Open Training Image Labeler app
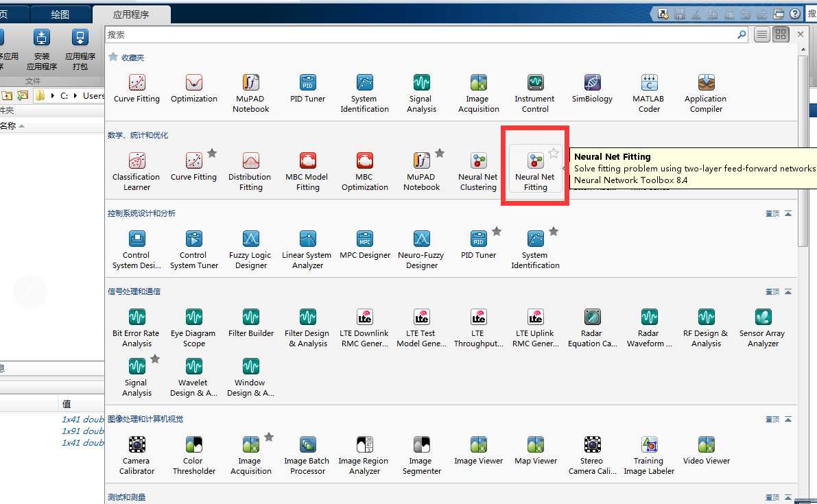The height and width of the screenshot is (504, 817). click(x=649, y=455)
